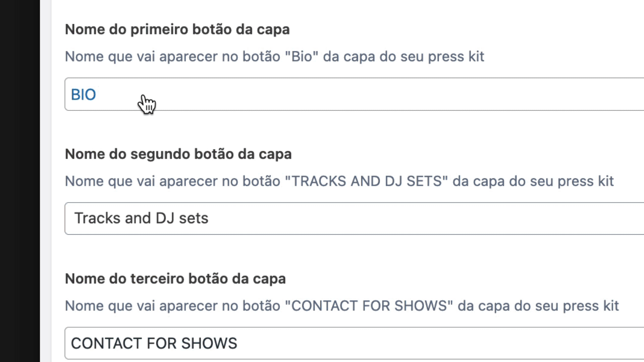Select the 'Nome do segundo botão da capa' label
The image size is (644, 362).
pyautogui.click(x=178, y=154)
